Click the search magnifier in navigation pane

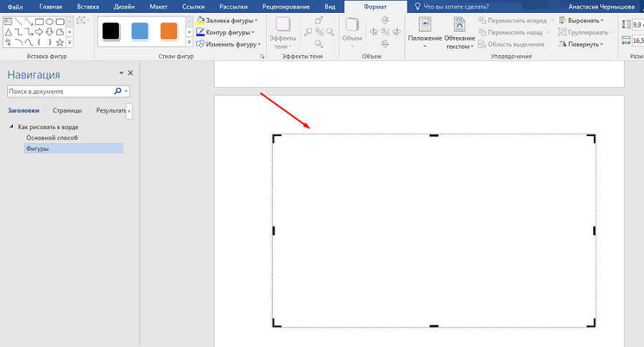click(118, 92)
